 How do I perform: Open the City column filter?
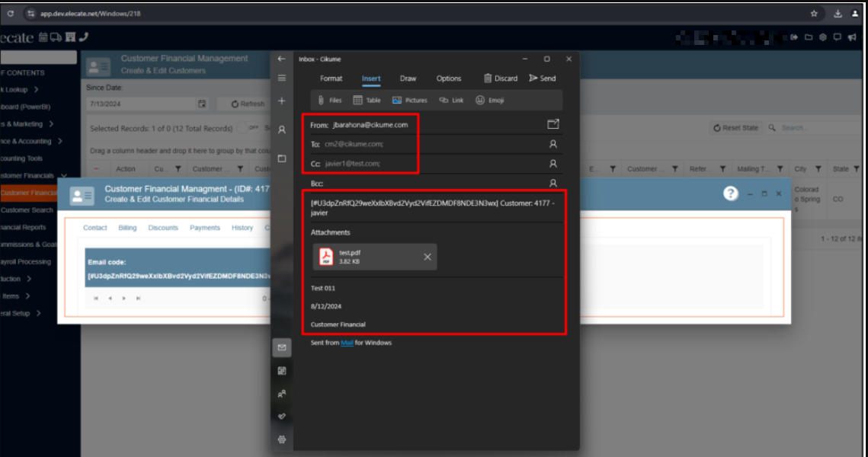point(818,169)
